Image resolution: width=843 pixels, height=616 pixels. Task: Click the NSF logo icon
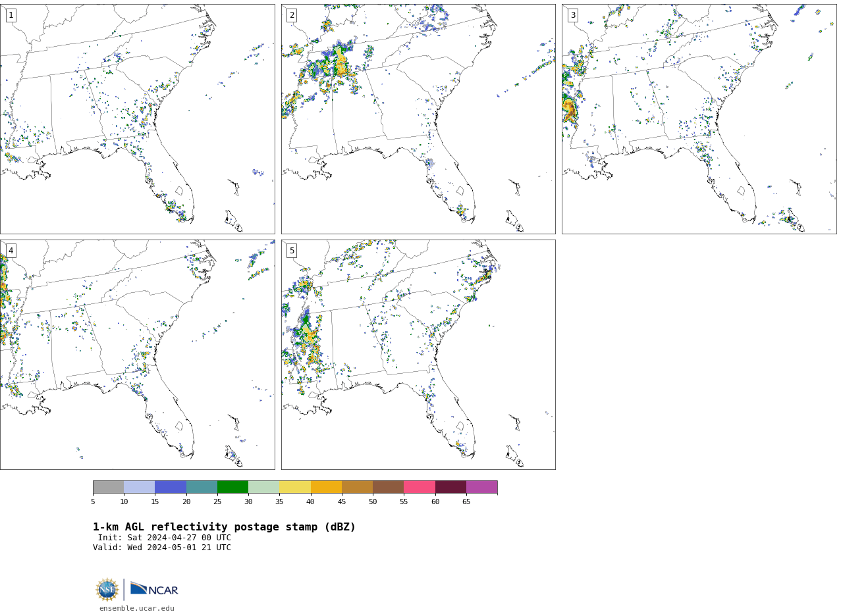point(107,590)
